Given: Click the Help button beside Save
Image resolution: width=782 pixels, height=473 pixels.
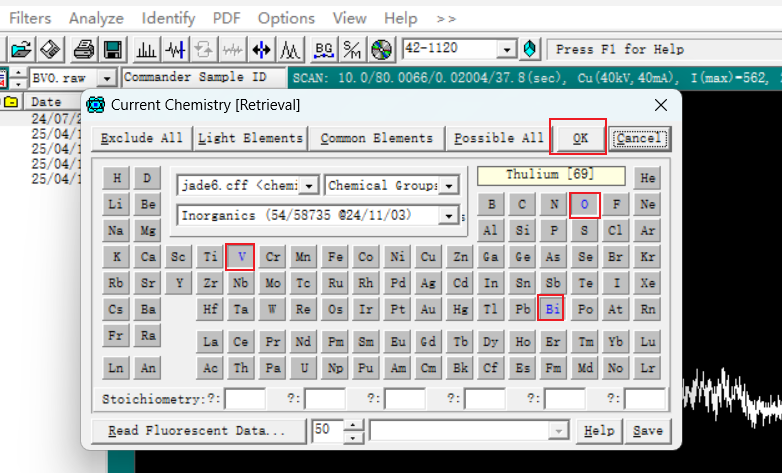Looking at the screenshot, I should [x=599, y=431].
